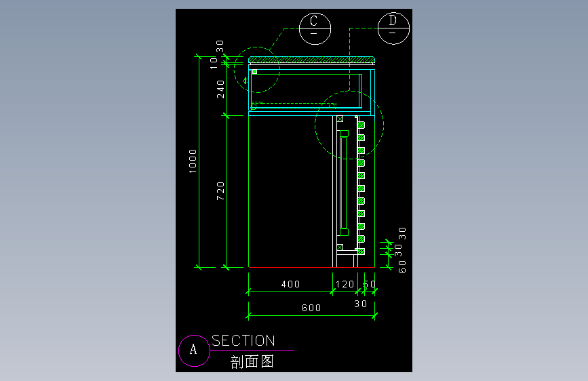
Task: Pick the 600 overall width dimension
Action: 311,308
